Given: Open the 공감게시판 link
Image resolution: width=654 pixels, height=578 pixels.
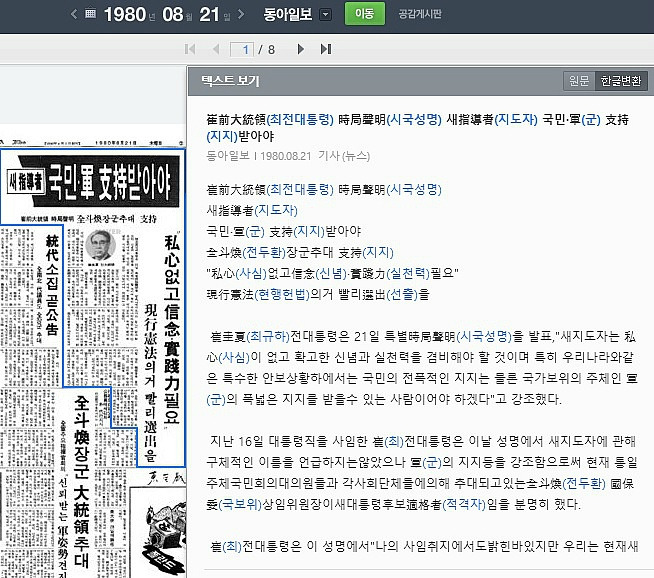Looking at the screenshot, I should click(420, 14).
